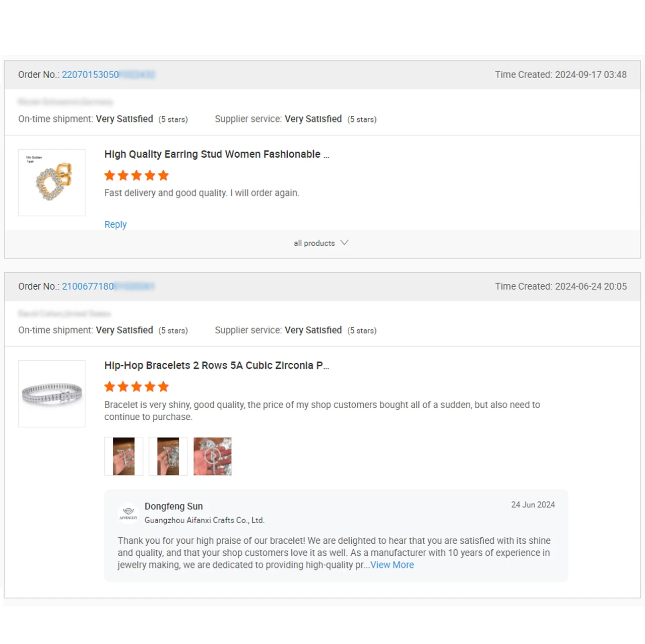Expand the all products chevron
This screenshot has height=644, width=645.
coord(344,243)
